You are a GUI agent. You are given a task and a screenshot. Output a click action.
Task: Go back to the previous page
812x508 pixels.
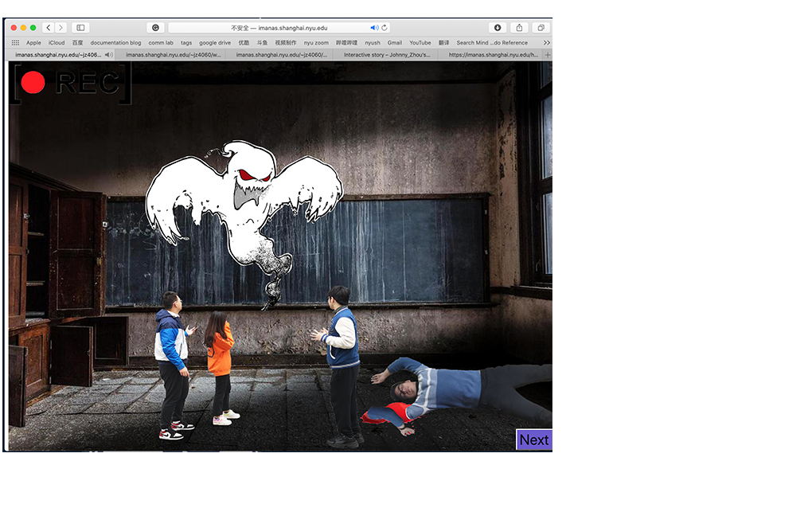pos(48,28)
